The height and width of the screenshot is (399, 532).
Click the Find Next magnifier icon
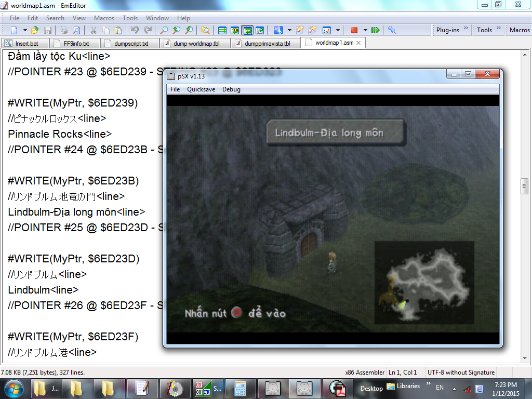pyautogui.click(x=176, y=30)
